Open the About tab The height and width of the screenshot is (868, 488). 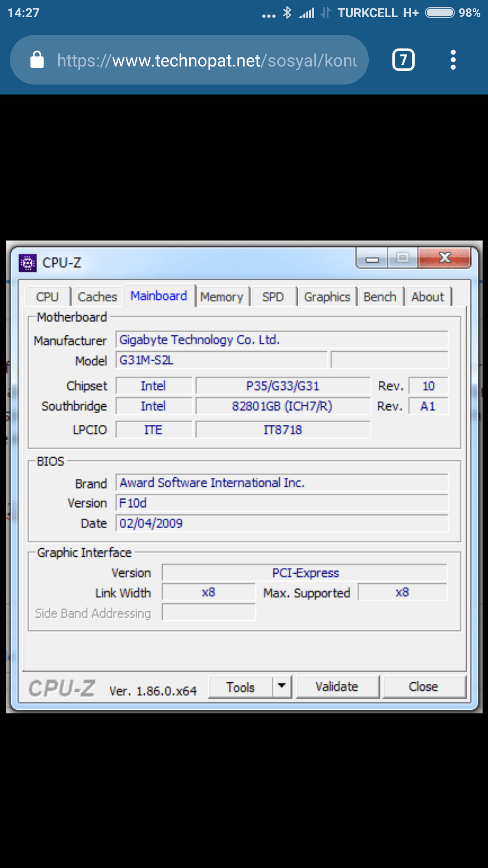tap(428, 297)
